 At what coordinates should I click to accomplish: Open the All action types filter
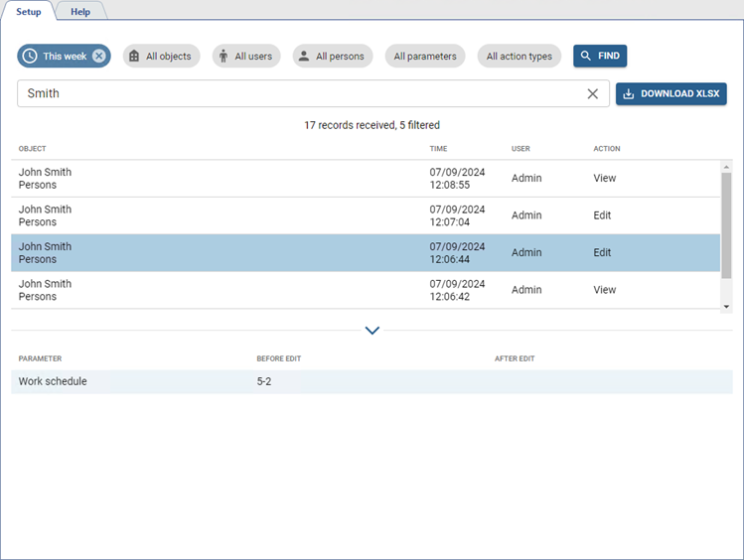[x=519, y=57]
